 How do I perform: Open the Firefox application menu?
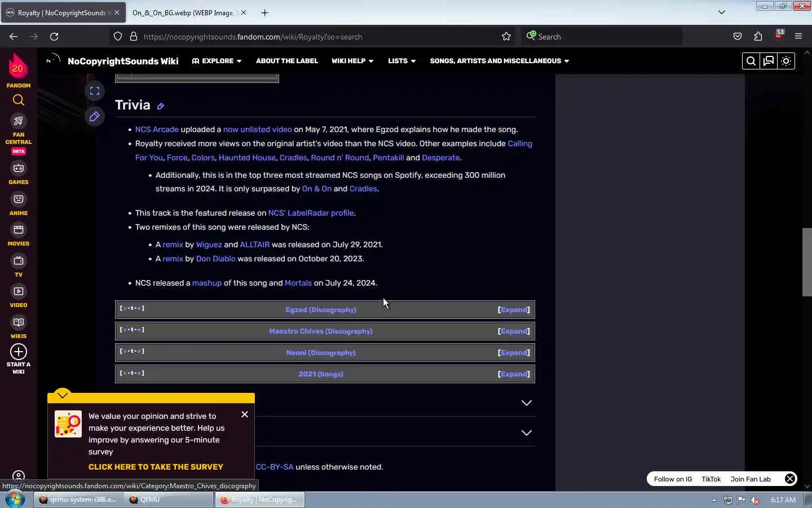[x=798, y=37]
